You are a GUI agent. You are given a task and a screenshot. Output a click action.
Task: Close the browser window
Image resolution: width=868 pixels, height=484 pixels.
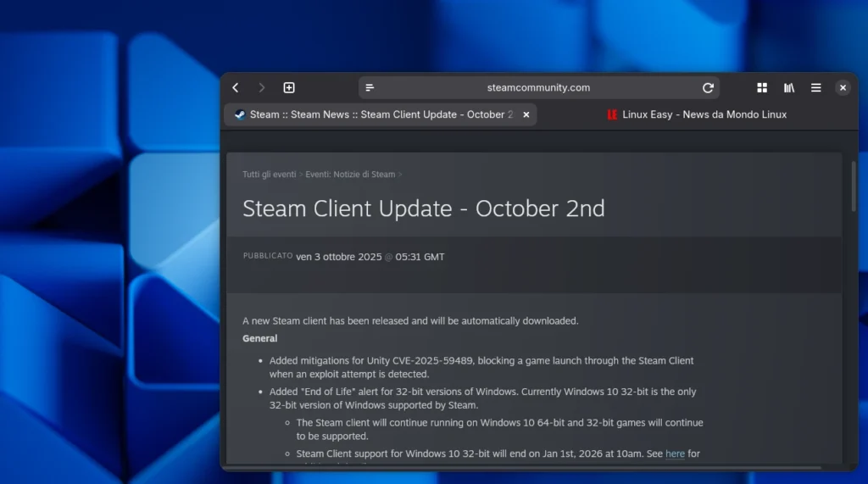tap(843, 87)
